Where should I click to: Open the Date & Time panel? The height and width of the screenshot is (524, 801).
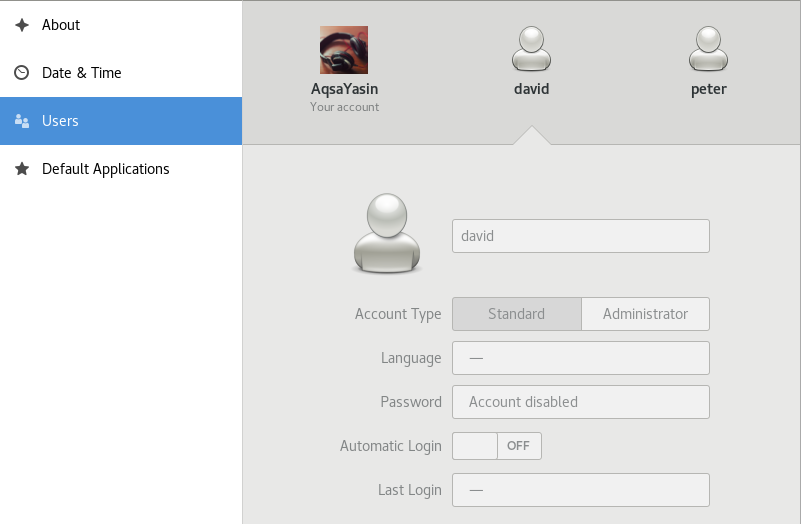81,73
